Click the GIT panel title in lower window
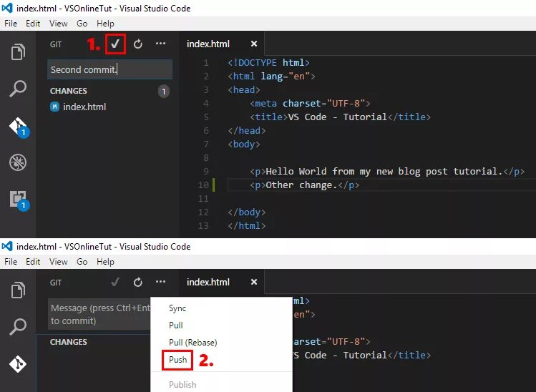The width and height of the screenshot is (536, 392). coord(56,283)
